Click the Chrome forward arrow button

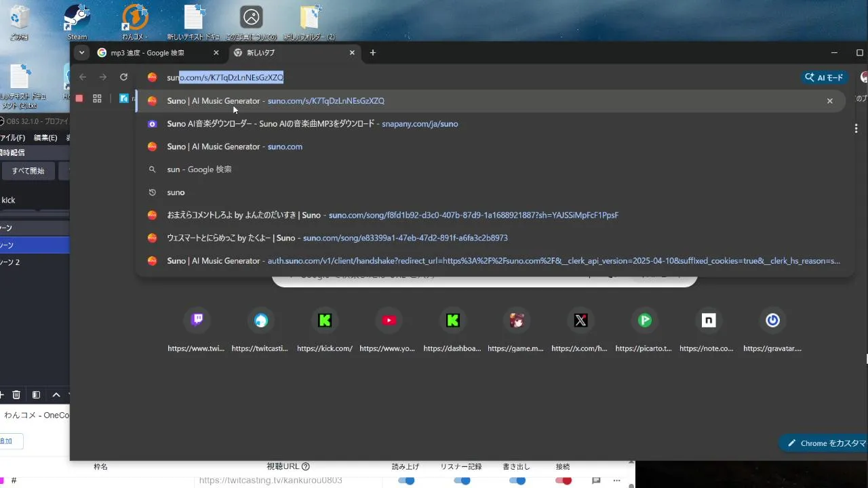click(103, 77)
